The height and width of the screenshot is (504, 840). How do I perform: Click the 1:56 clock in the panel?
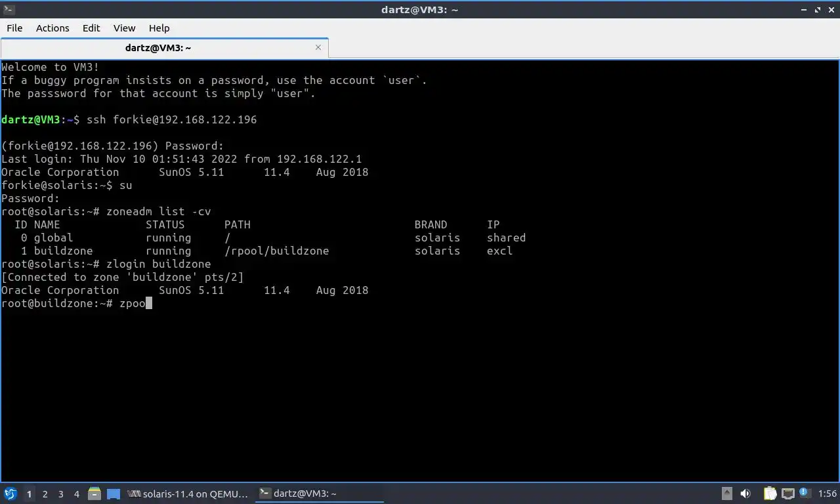pos(828,493)
